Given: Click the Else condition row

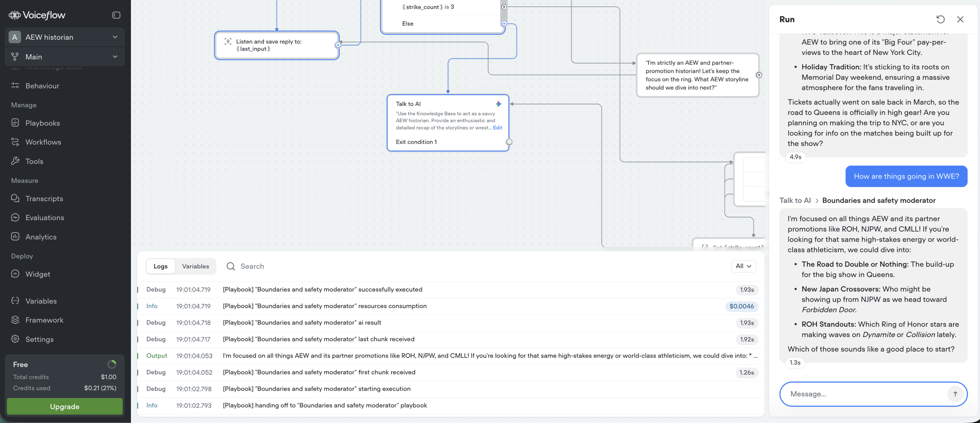Looking at the screenshot, I should (442, 24).
